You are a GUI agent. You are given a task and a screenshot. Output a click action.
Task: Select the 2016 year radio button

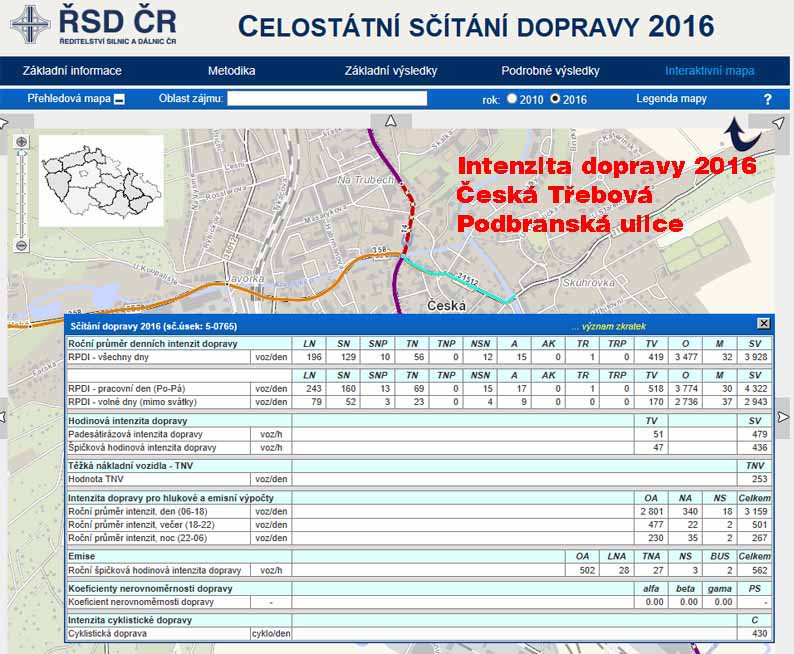click(x=555, y=99)
